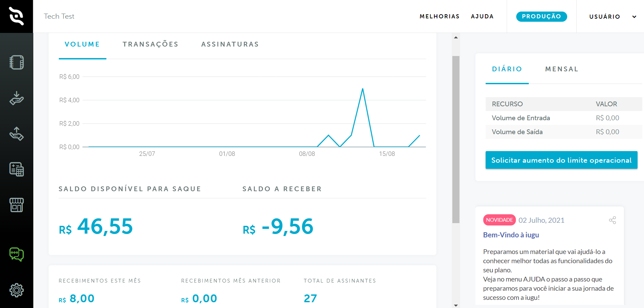The image size is (644, 308).
Task: Select the DIÁRIO tab
Action: coord(507,69)
